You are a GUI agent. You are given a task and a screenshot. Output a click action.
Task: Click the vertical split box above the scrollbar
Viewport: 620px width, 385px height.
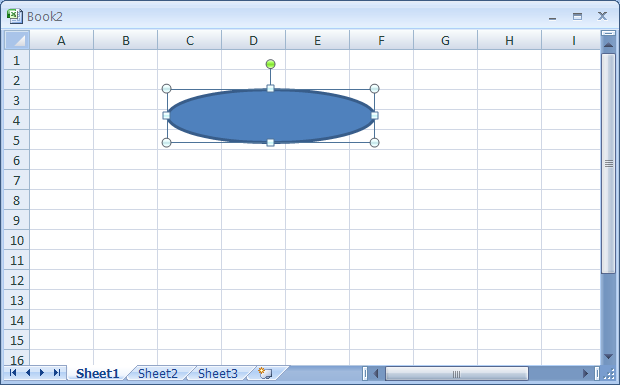click(609, 34)
